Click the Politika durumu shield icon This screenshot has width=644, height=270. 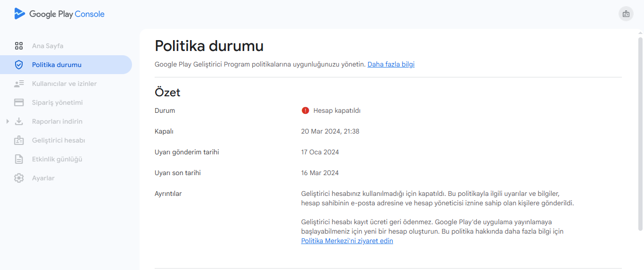[19, 65]
